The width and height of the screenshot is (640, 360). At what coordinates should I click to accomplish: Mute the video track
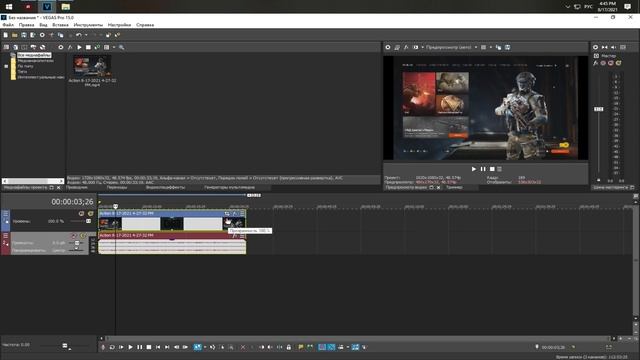[81, 213]
